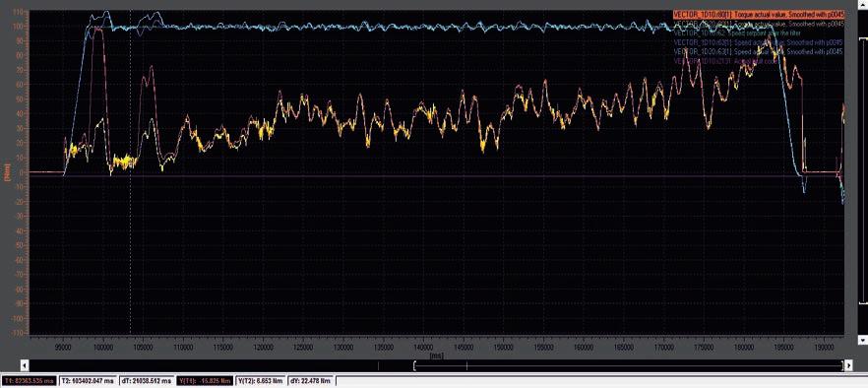
Task: Click the T2 cursor time field
Action: click(x=87, y=381)
